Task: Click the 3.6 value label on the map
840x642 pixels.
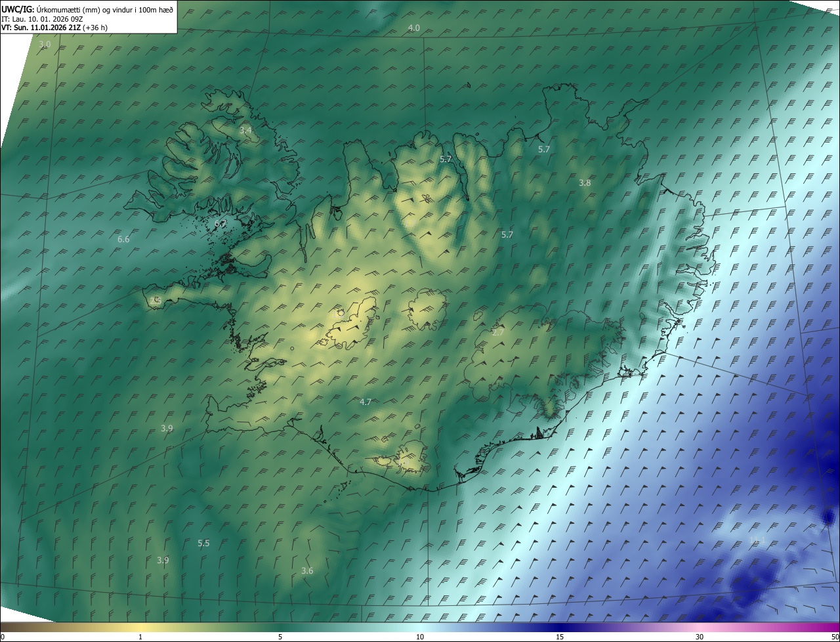Action: click(307, 571)
